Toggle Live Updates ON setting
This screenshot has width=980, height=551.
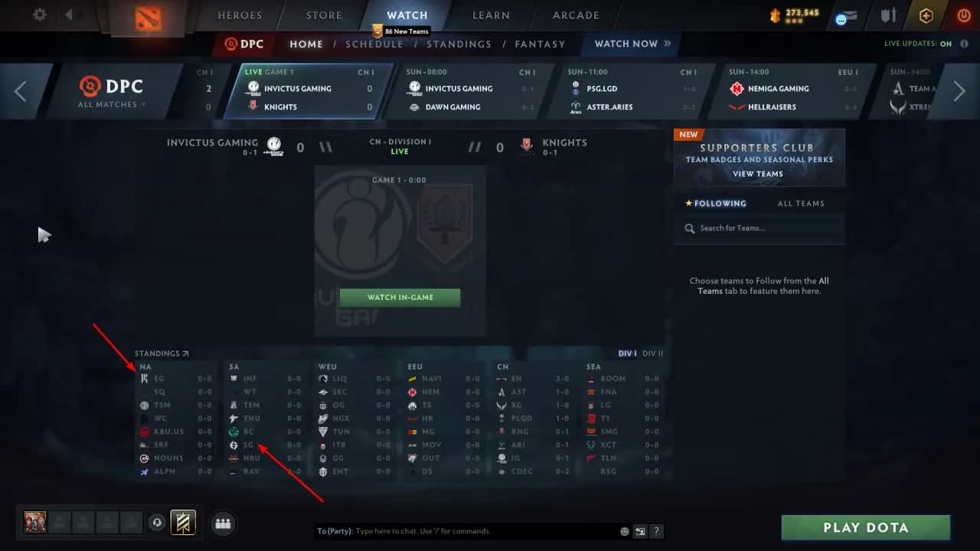click(x=918, y=44)
